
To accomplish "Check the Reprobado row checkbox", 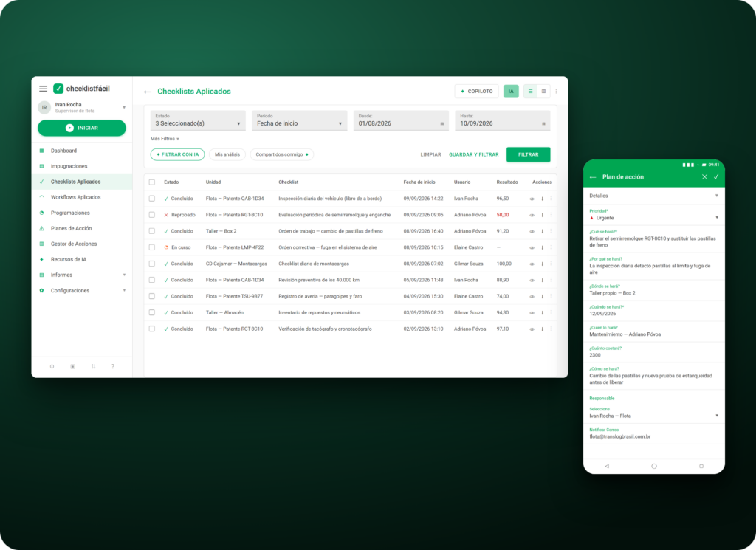I will click(152, 215).
